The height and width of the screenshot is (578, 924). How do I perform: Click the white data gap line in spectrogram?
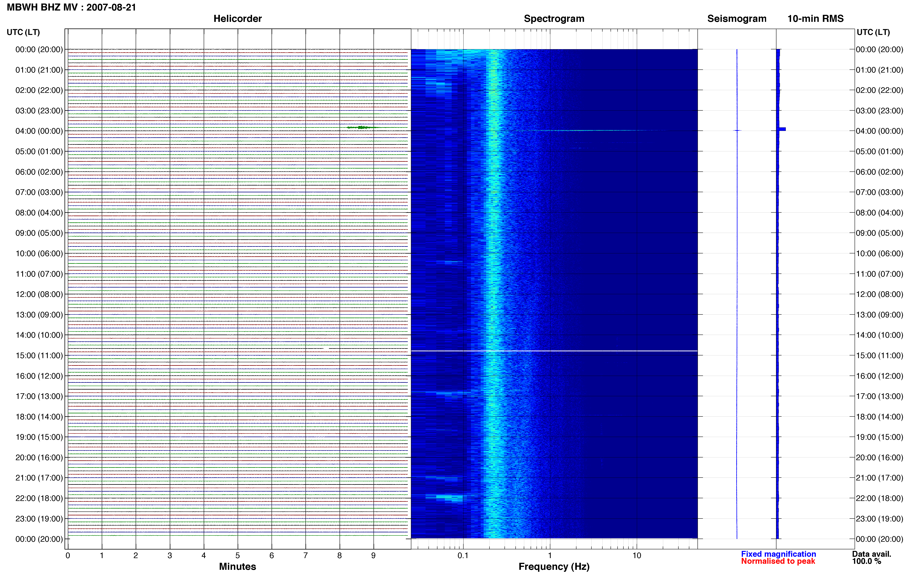click(x=554, y=351)
